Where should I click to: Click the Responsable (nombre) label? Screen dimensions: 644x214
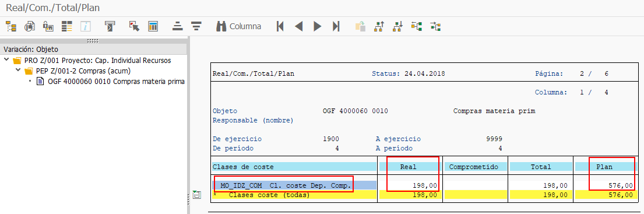(253, 120)
